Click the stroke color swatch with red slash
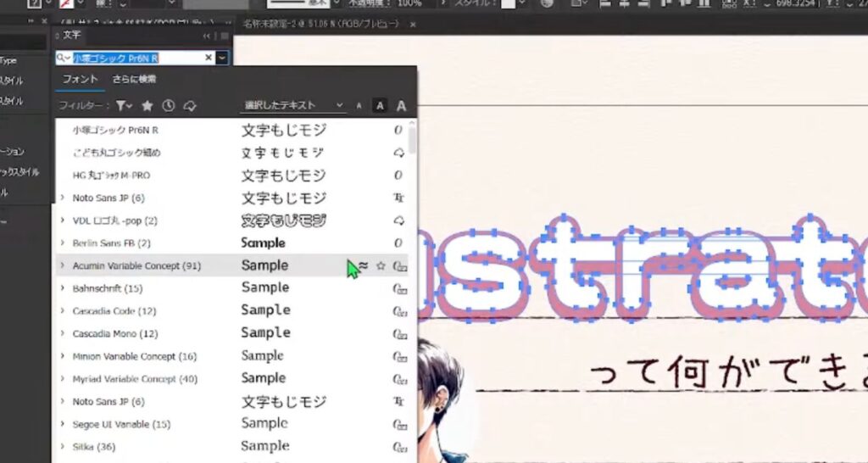 [67, 3]
